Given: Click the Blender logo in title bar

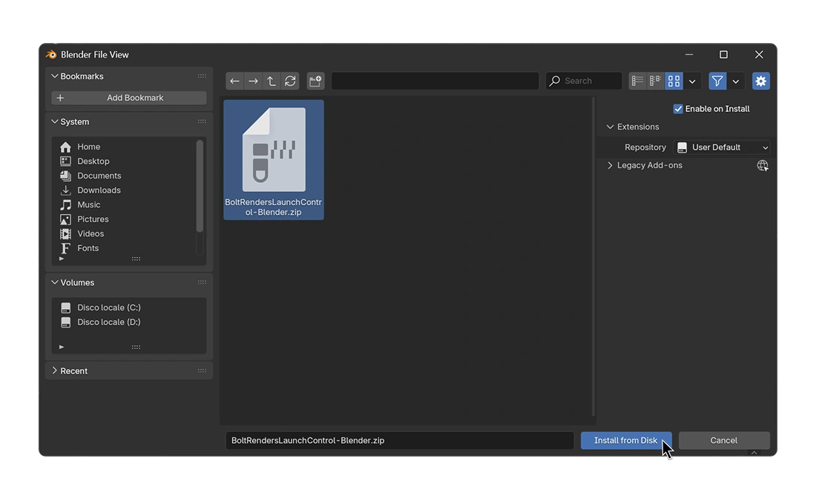Looking at the screenshot, I should pos(51,55).
